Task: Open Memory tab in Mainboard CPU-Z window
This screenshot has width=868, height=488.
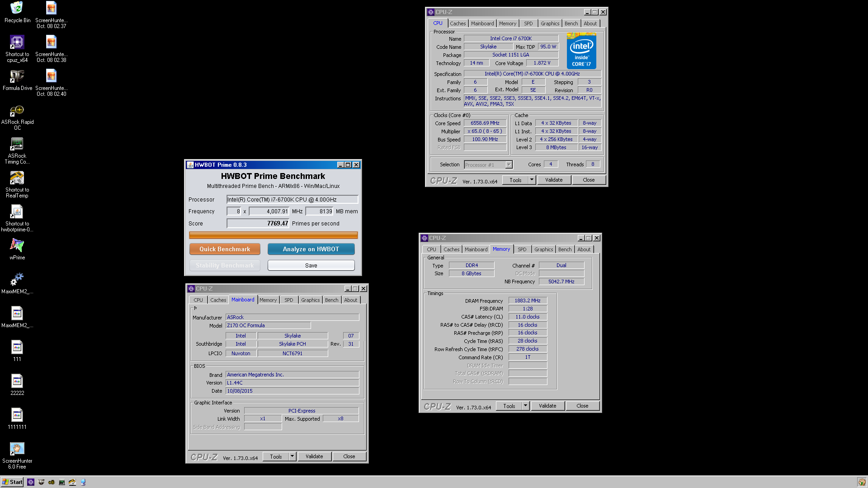Action: 268,300
